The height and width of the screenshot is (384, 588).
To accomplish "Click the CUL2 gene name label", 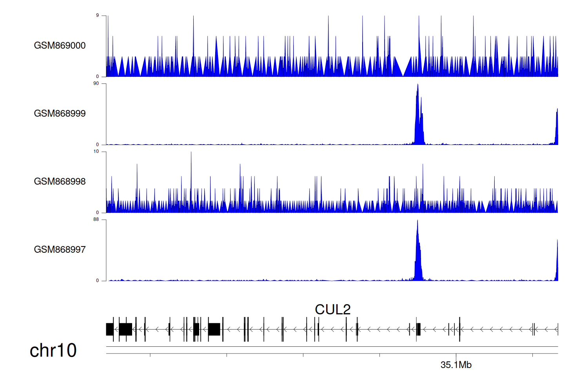I will pyautogui.click(x=332, y=310).
